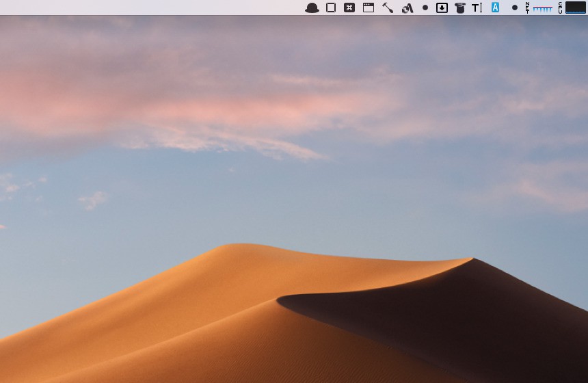Screen dimensions: 588x383
Task: Open the boxed download-arrow menu bar icon
Action: (442, 8)
